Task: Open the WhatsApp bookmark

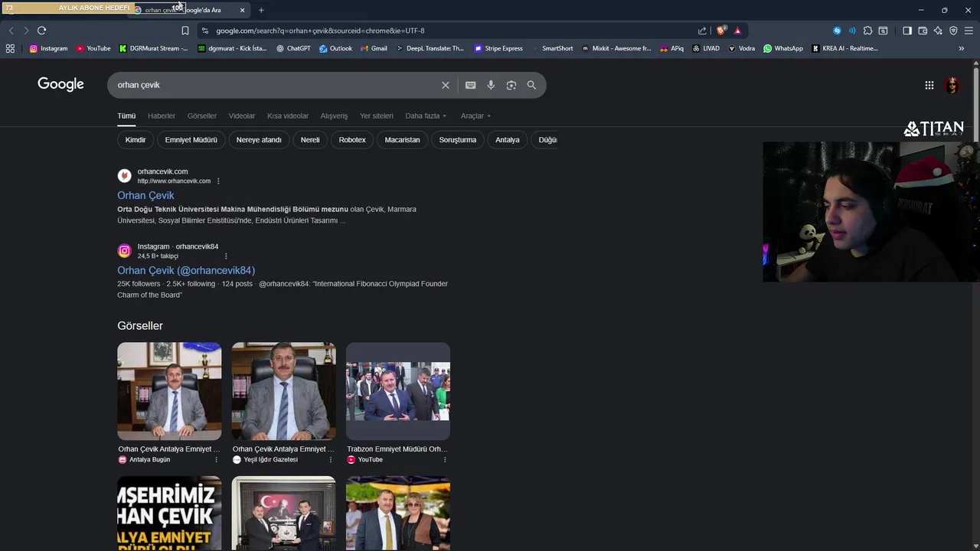Action: 783,48
